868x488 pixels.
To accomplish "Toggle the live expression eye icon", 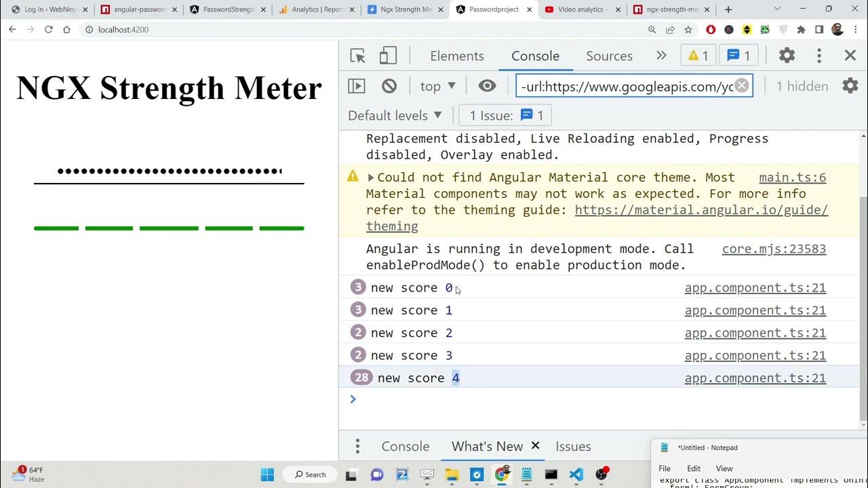I will click(487, 86).
